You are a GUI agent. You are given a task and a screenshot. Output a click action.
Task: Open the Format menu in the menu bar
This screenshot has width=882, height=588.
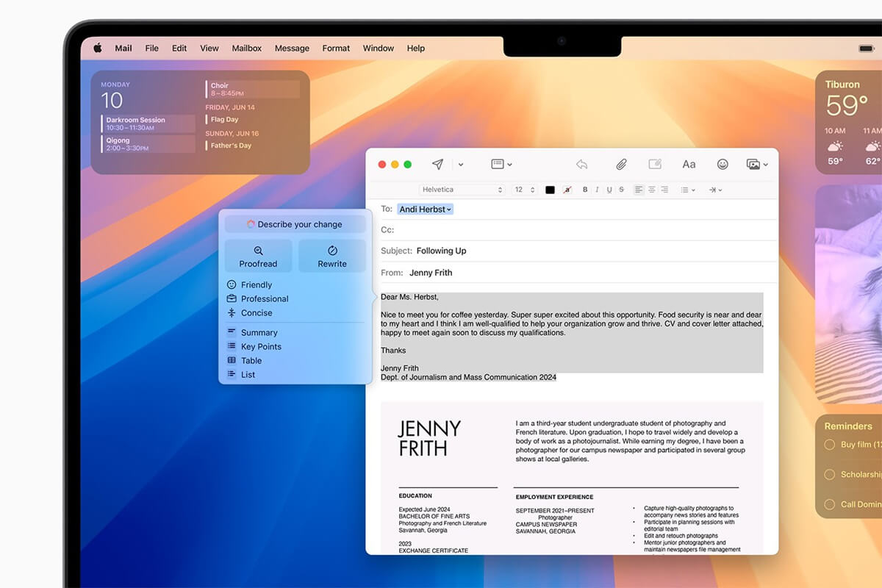(336, 48)
